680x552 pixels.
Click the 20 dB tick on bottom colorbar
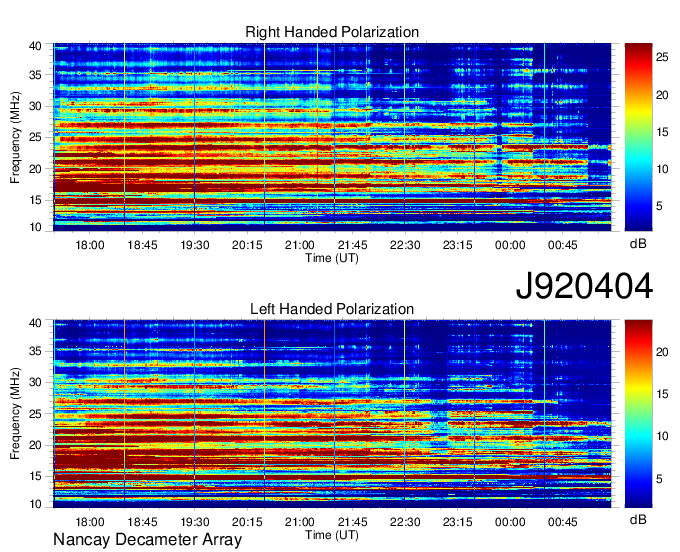(x=662, y=352)
